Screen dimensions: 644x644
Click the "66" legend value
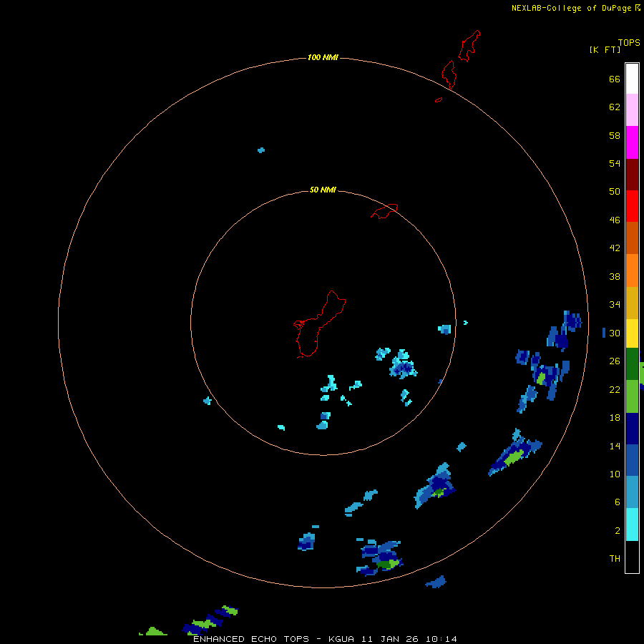click(x=615, y=79)
